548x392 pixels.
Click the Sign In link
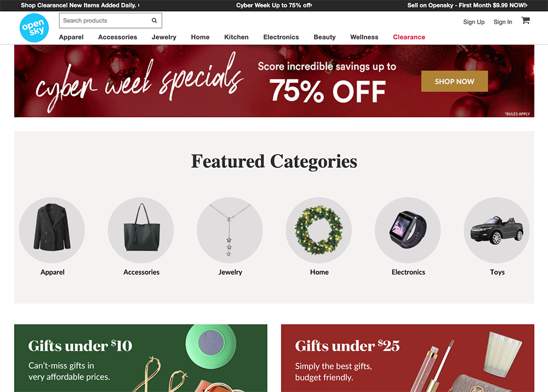[503, 22]
